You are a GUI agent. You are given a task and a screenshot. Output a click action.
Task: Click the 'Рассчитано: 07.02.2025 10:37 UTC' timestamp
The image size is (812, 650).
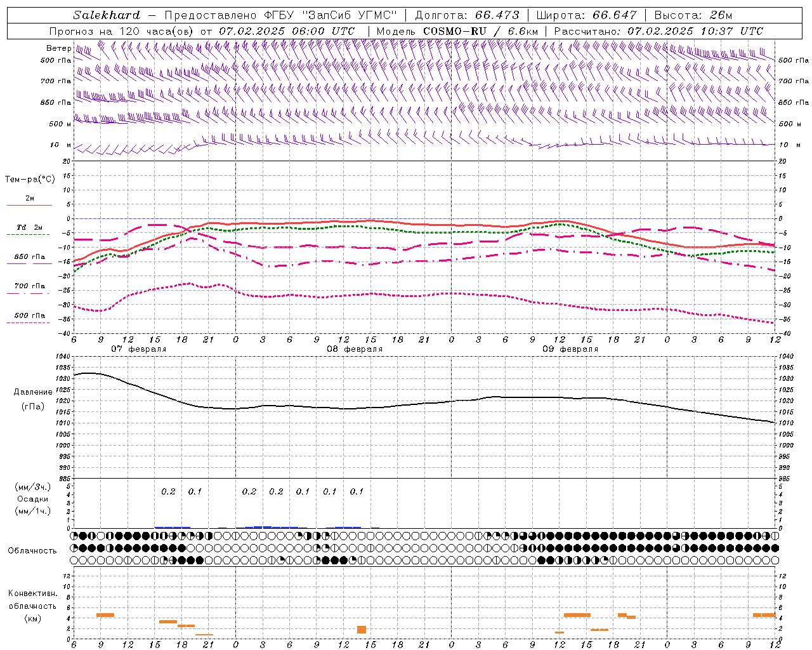(658, 31)
